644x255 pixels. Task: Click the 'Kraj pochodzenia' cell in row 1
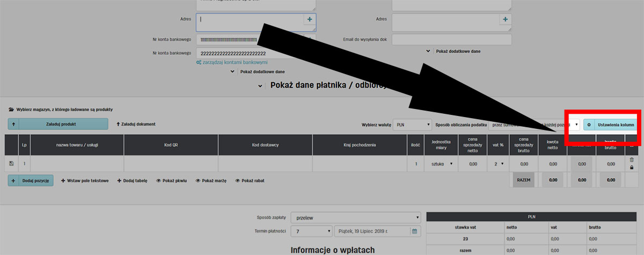[360, 164]
